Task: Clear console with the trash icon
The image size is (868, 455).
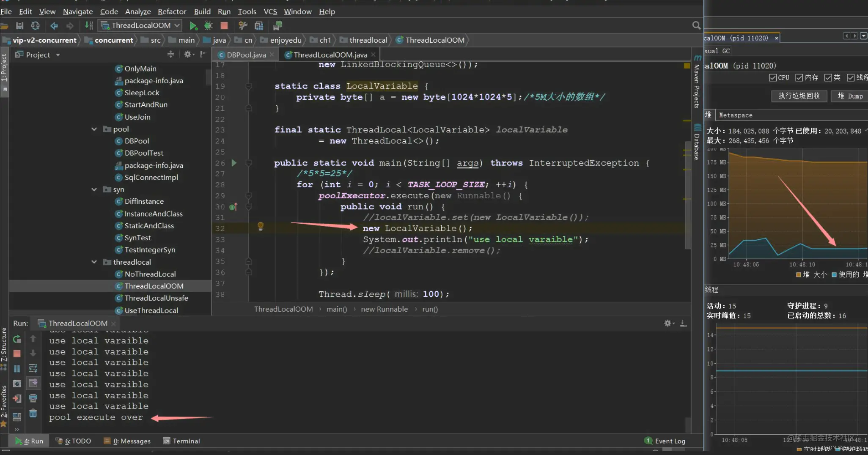Action: tap(33, 413)
